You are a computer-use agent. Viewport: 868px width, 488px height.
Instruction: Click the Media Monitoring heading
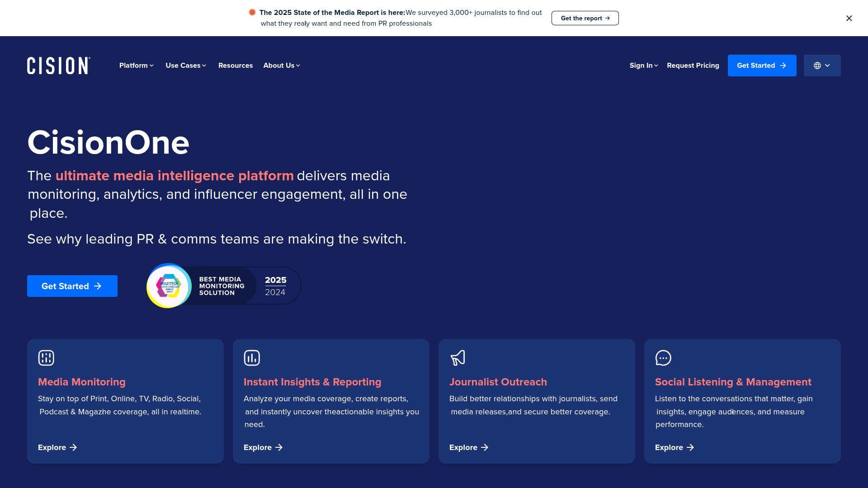[82, 382]
